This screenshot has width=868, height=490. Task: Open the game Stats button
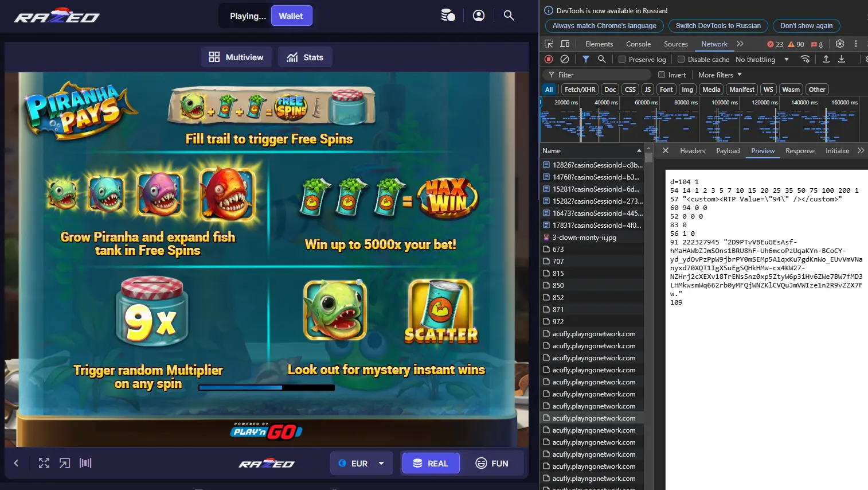coord(306,57)
